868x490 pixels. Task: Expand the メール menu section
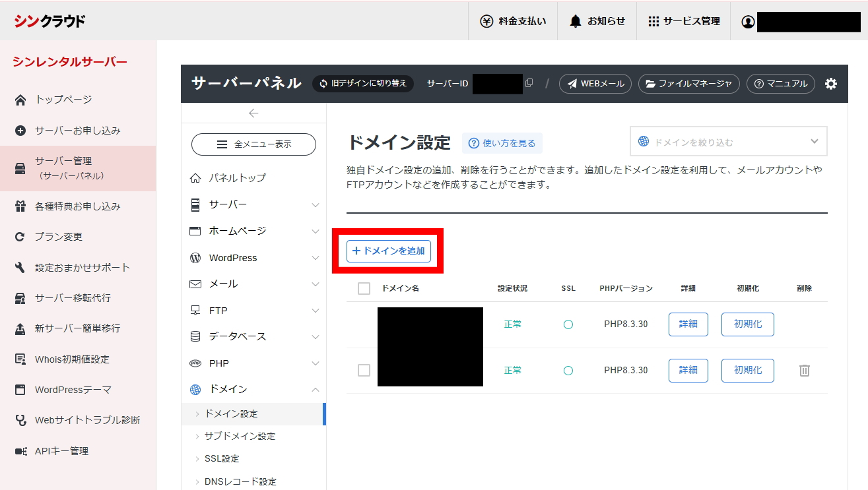pos(254,284)
